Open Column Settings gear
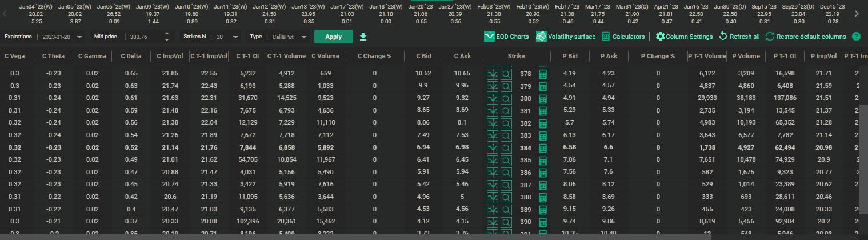Image resolution: width=868 pixels, height=240 pixels. (x=661, y=37)
